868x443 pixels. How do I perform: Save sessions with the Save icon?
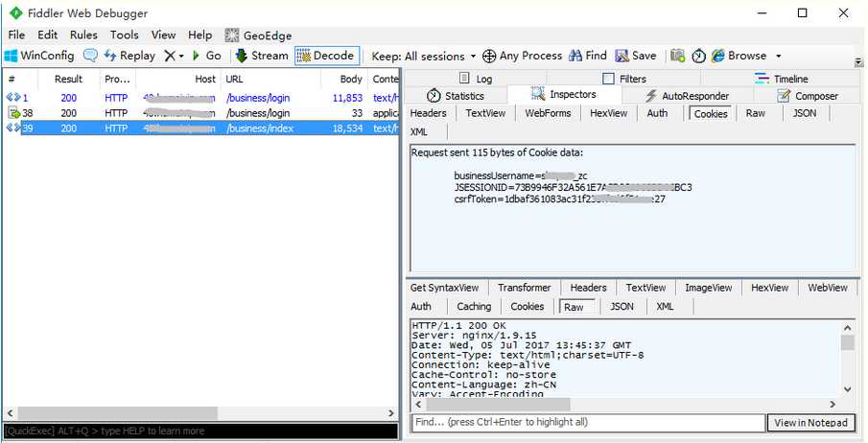tap(622, 56)
